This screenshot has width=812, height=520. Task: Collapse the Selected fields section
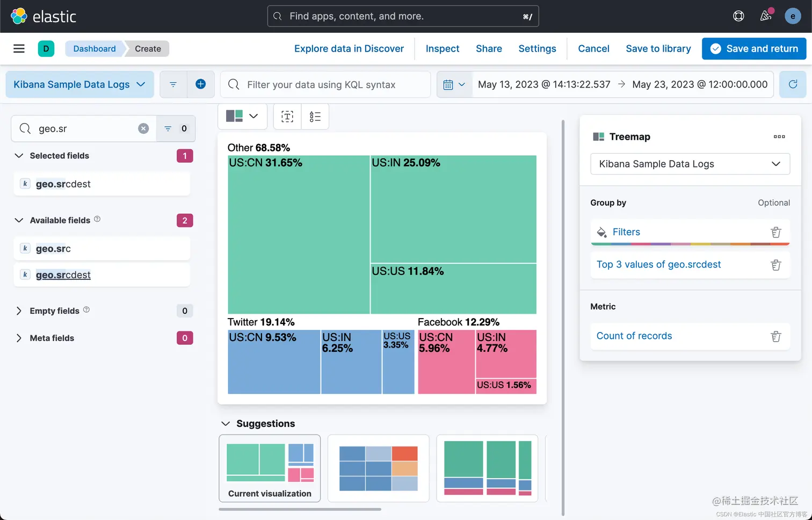[x=19, y=156]
